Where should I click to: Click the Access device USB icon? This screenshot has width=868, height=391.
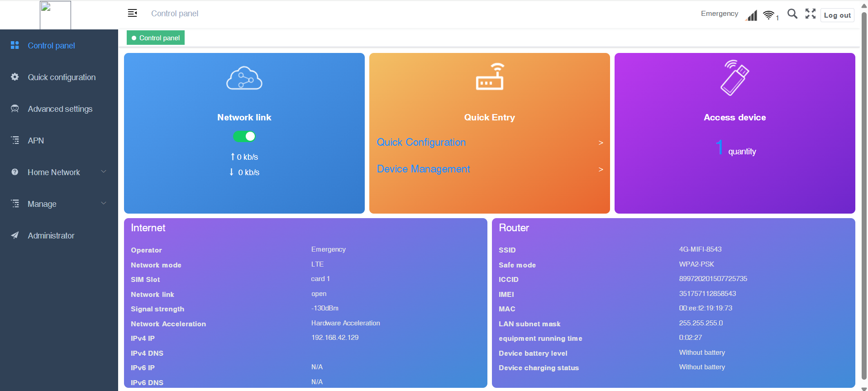734,78
